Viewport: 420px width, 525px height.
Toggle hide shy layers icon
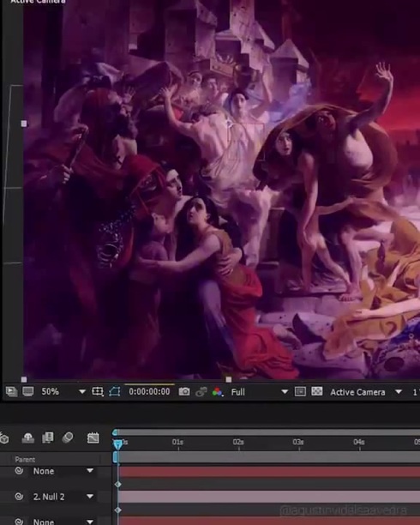point(27,438)
